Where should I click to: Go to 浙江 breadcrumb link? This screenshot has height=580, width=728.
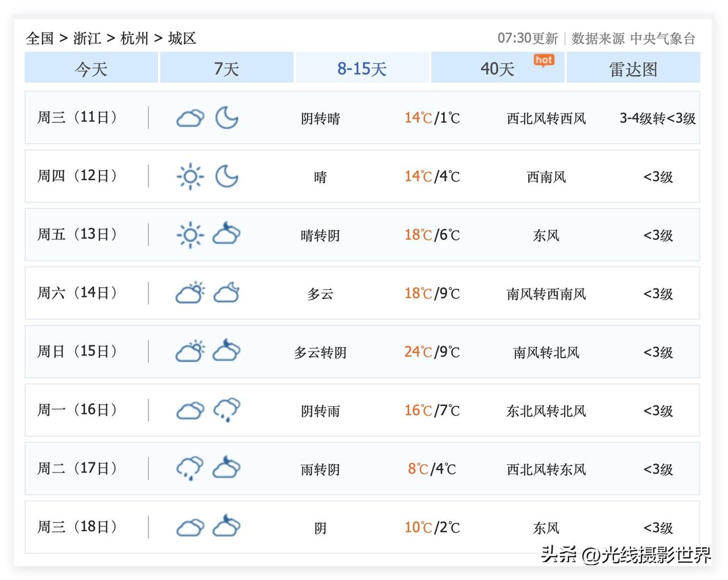87,38
